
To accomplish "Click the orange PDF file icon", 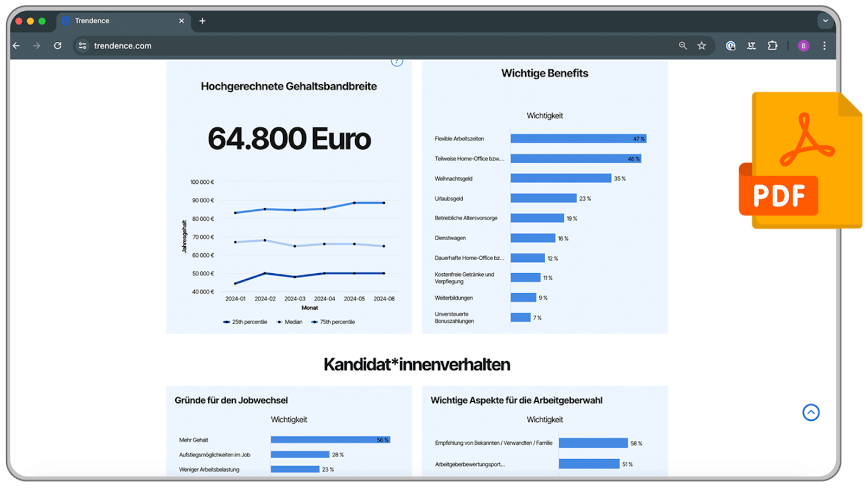I will tap(800, 160).
